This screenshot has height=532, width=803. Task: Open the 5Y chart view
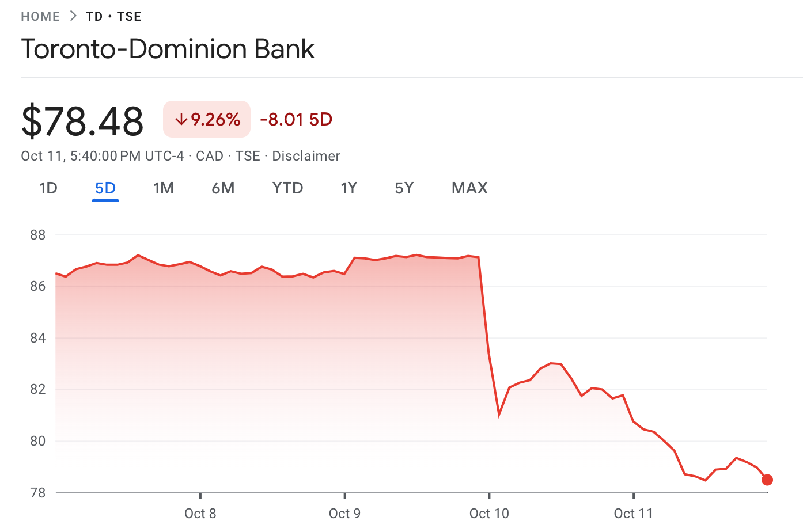coord(404,188)
